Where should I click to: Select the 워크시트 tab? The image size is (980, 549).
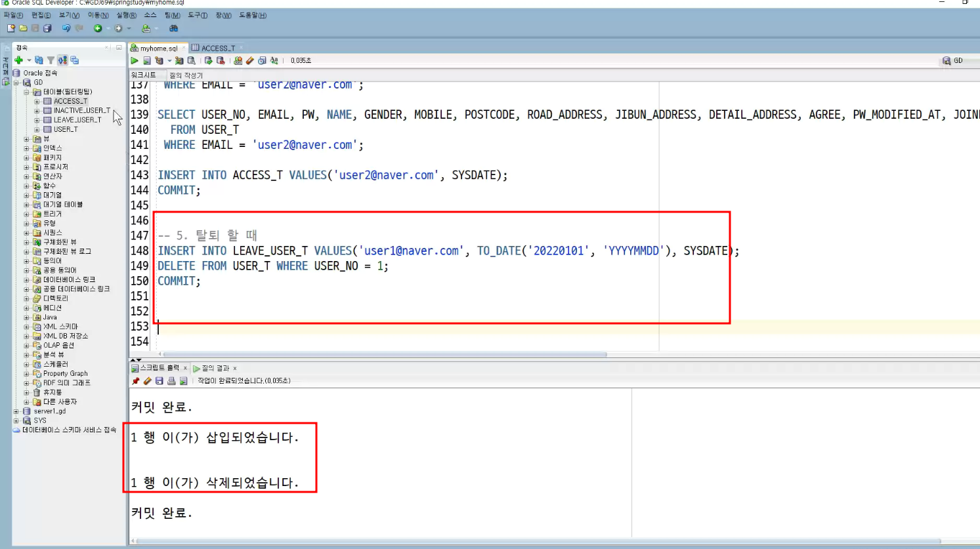[x=143, y=75]
